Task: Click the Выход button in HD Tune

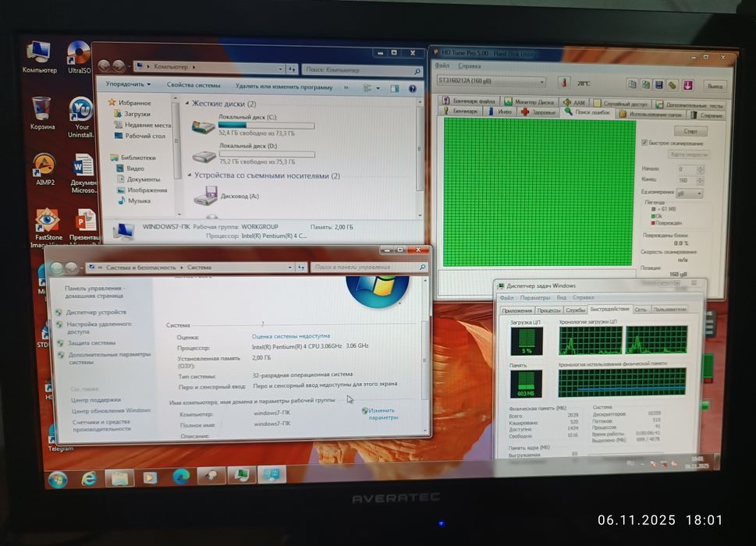Action: (715, 87)
